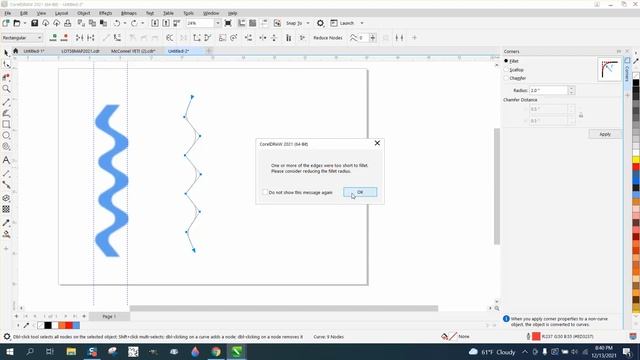This screenshot has height=360, width=640.
Task: Click the Page 1 tab
Action: [109, 316]
